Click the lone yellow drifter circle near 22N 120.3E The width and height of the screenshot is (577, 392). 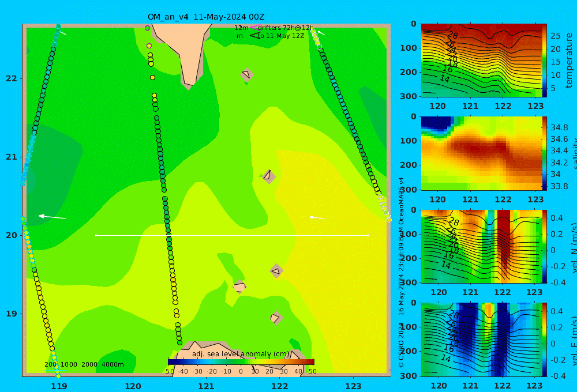(x=153, y=78)
